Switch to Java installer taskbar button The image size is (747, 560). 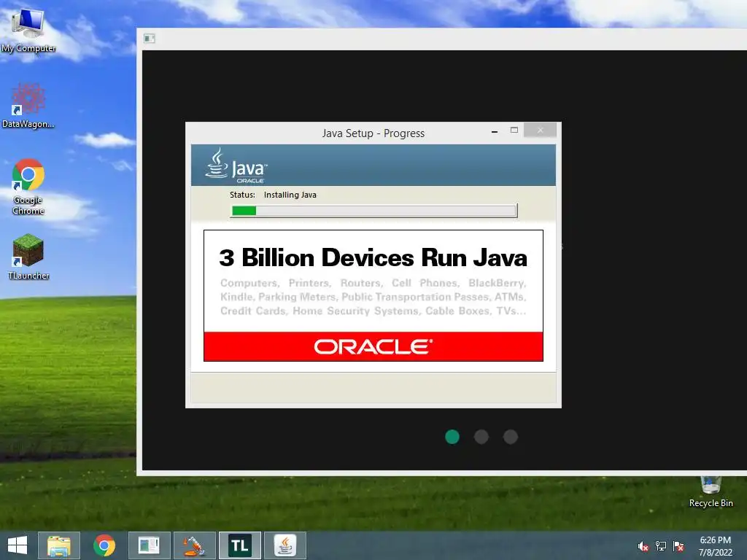(285, 545)
